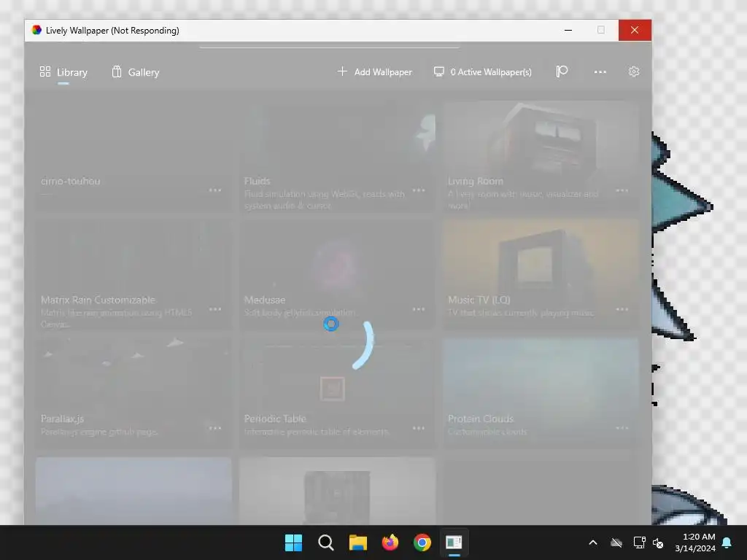This screenshot has height=560, width=747.
Task: Open options menu for Periodic Table wallpaper
Action: (x=418, y=428)
